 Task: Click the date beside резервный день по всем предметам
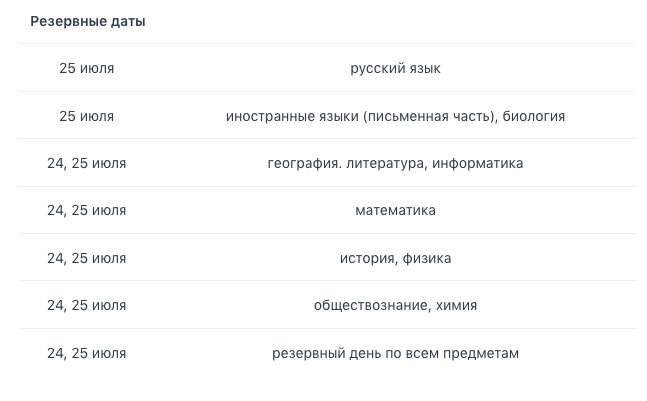87,353
